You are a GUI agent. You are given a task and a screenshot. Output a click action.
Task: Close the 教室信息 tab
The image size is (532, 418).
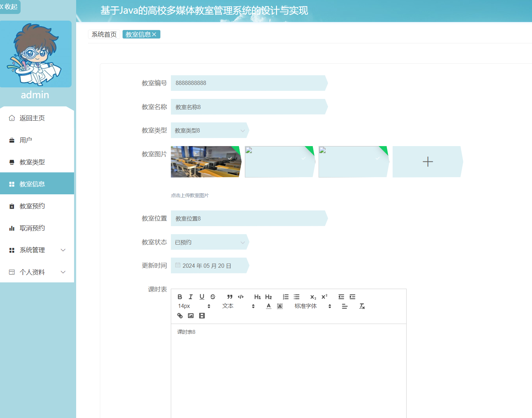[x=154, y=34]
